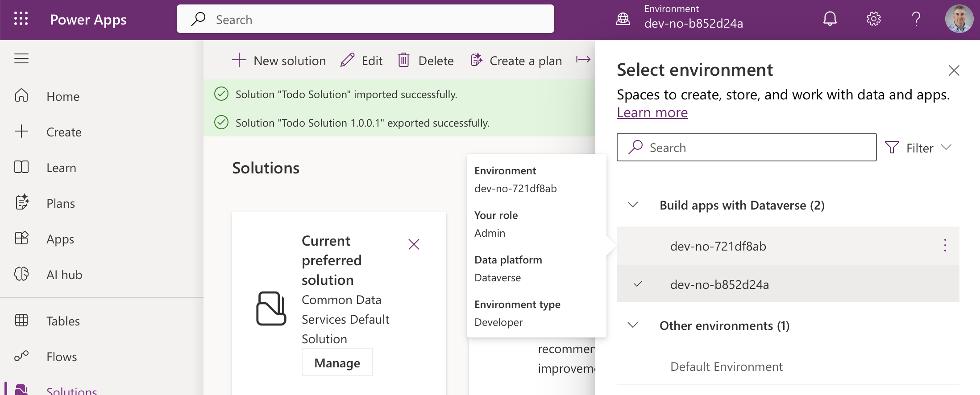Toggle the left navigation hamburger menu
This screenshot has width=980, height=395.
tap(21, 58)
